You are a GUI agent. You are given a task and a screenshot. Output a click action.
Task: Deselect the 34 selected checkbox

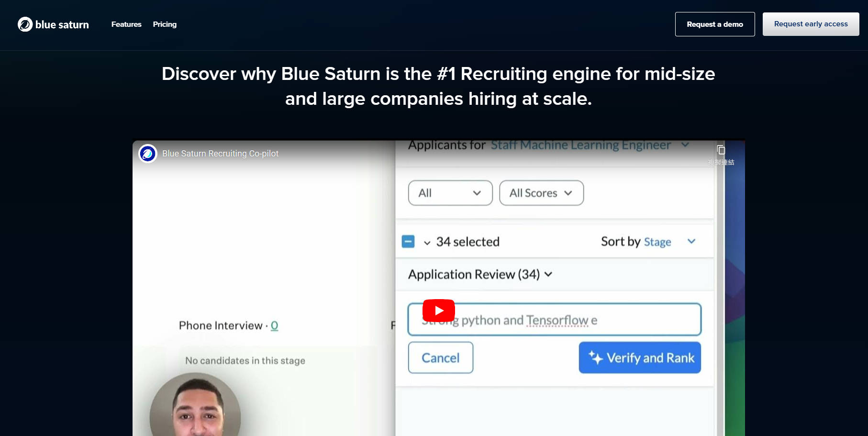[408, 241]
